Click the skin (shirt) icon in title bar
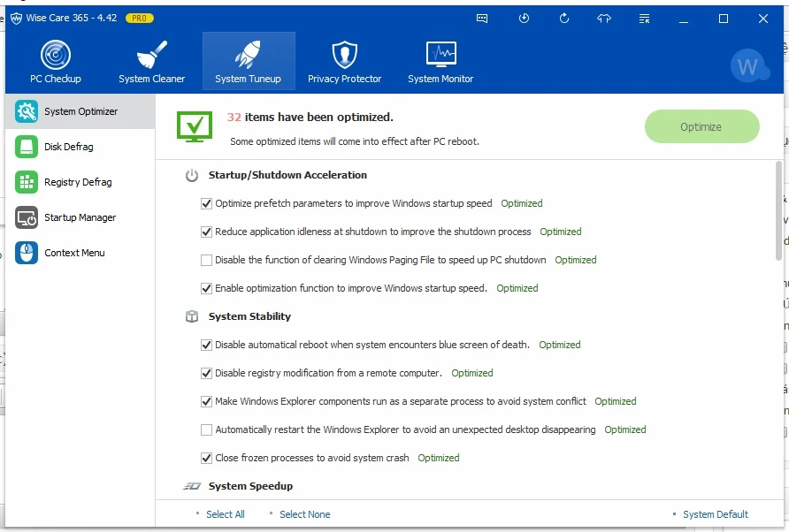 (x=604, y=19)
